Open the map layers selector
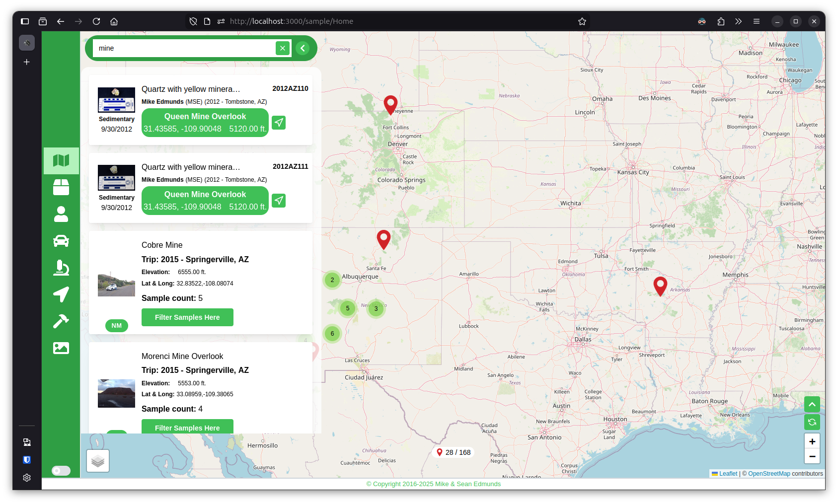The height and width of the screenshot is (504, 838). click(98, 461)
